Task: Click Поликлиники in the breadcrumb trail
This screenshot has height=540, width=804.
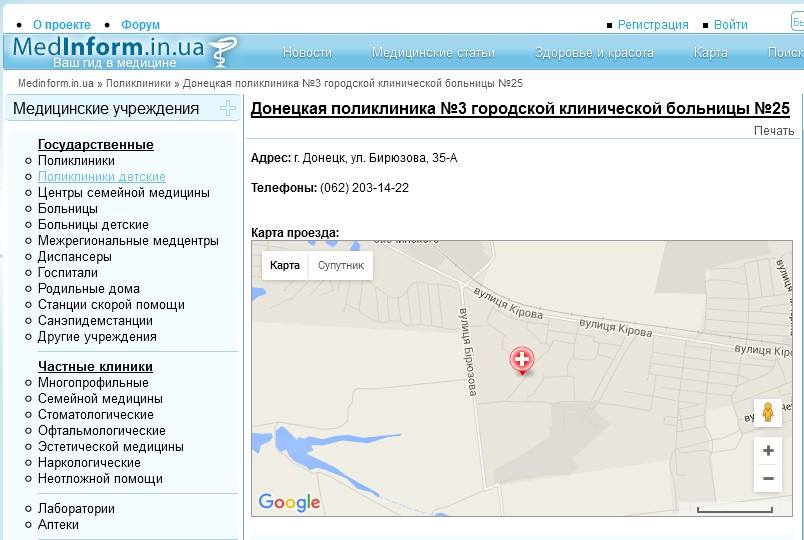Action: 138,83
